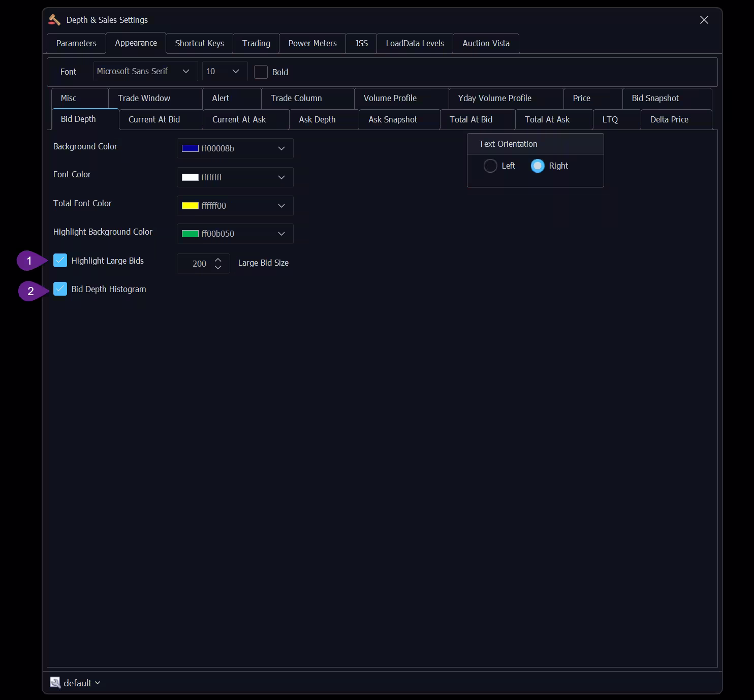Image resolution: width=754 pixels, height=700 pixels.
Task: Uncheck Bid Depth Histogram
Action: (60, 289)
